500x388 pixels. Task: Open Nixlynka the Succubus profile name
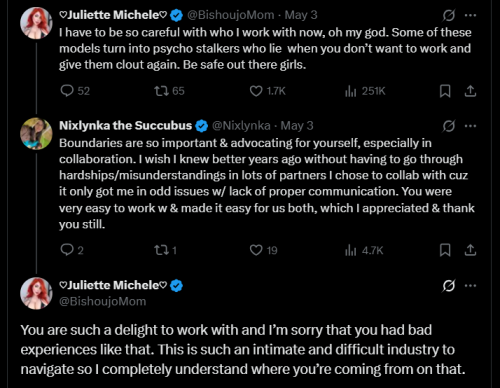(126, 126)
